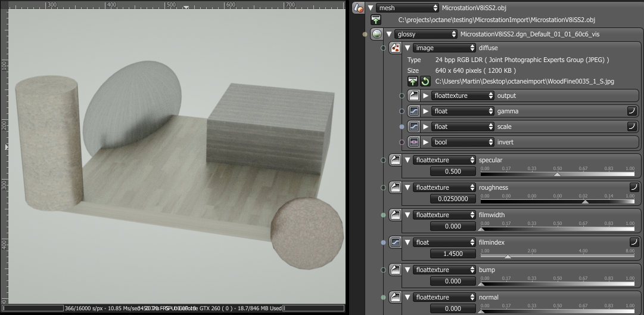Click the invert bool node icon

pos(413,142)
